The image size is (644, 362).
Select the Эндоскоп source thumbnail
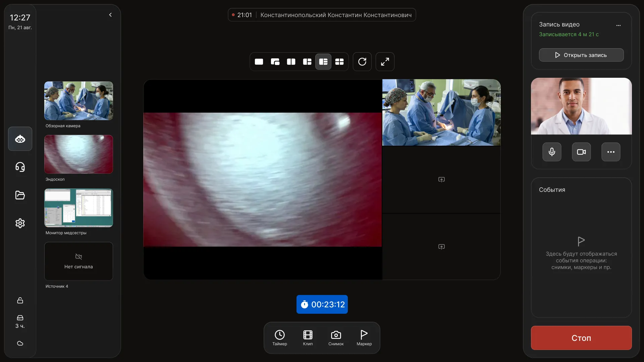(x=78, y=154)
